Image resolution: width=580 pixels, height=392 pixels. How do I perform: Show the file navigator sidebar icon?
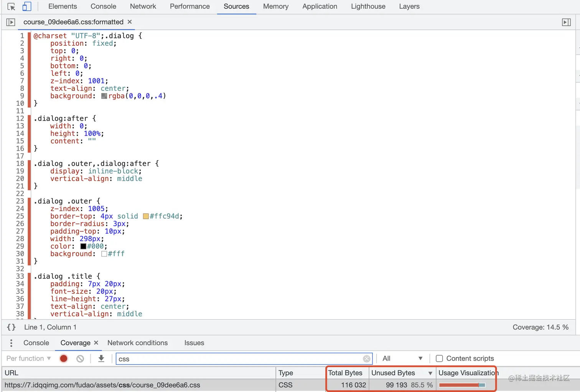(x=11, y=22)
